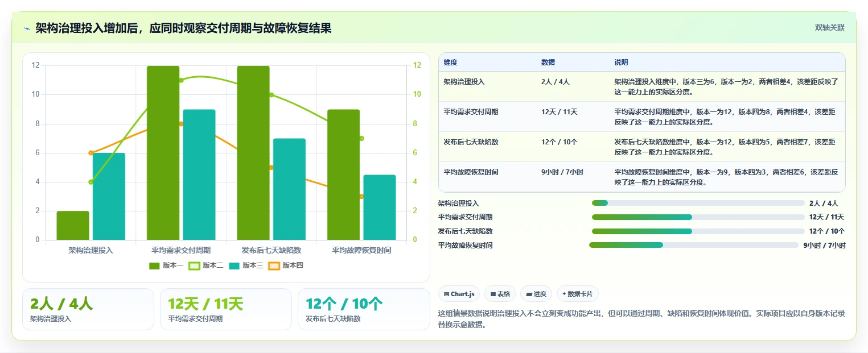Click the table description beginning 平均故障恢复时间维度中
This screenshot has height=353, width=868.
(x=726, y=177)
